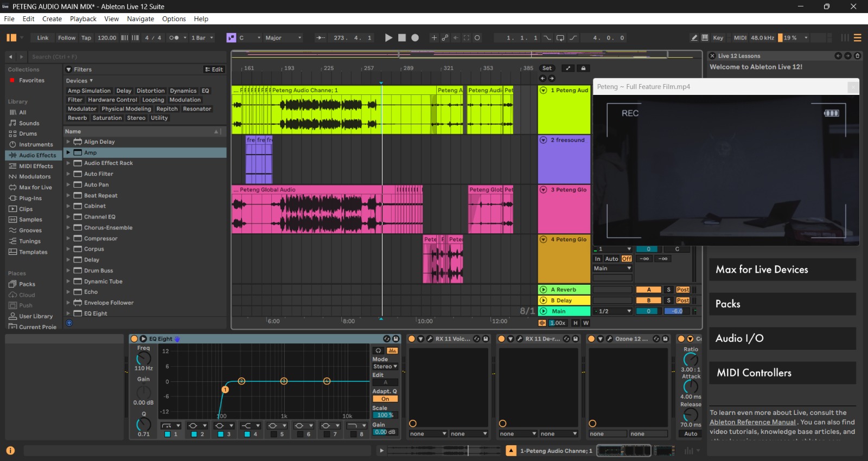Image resolution: width=868 pixels, height=461 pixels.
Task: Click the Lock Envelopes padlock icon
Action: [x=583, y=68]
